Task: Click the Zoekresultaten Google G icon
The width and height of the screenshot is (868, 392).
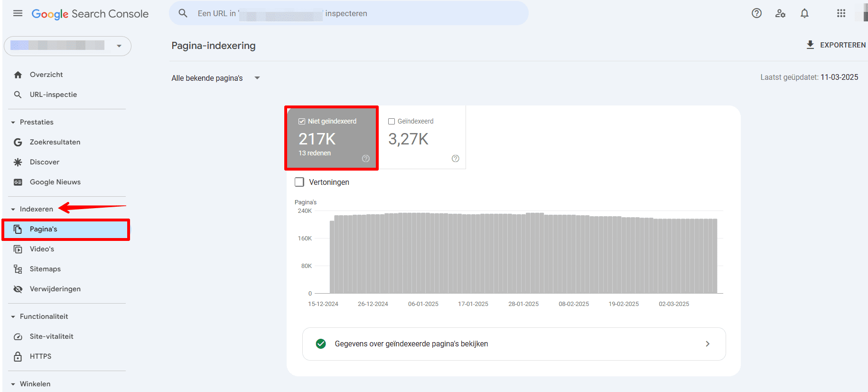Action: click(x=18, y=142)
